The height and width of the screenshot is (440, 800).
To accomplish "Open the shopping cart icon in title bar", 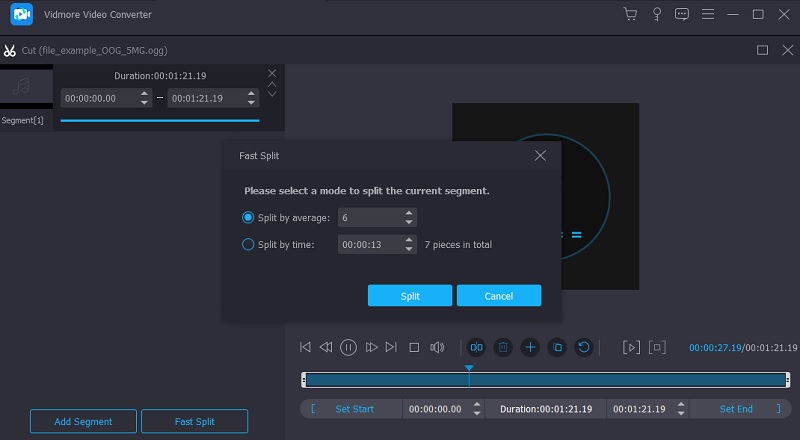I will (630, 14).
